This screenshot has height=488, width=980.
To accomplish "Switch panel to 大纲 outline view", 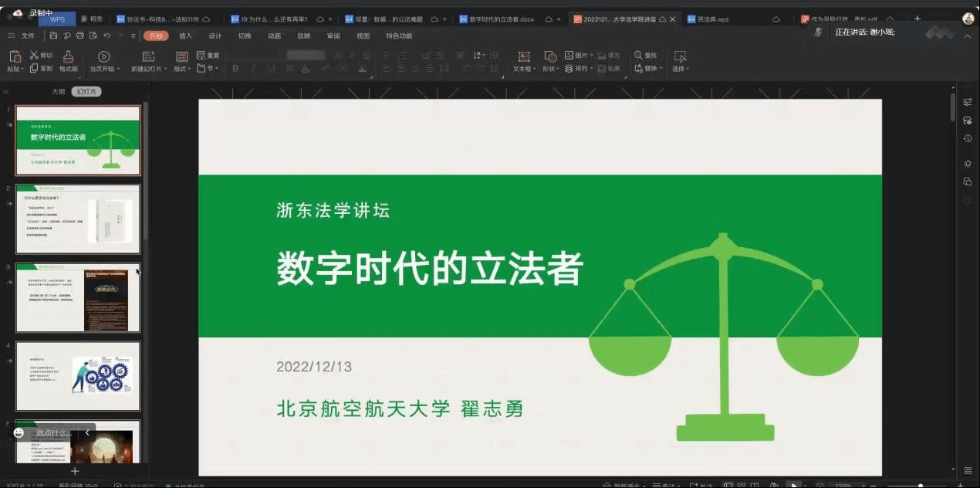I will (58, 92).
